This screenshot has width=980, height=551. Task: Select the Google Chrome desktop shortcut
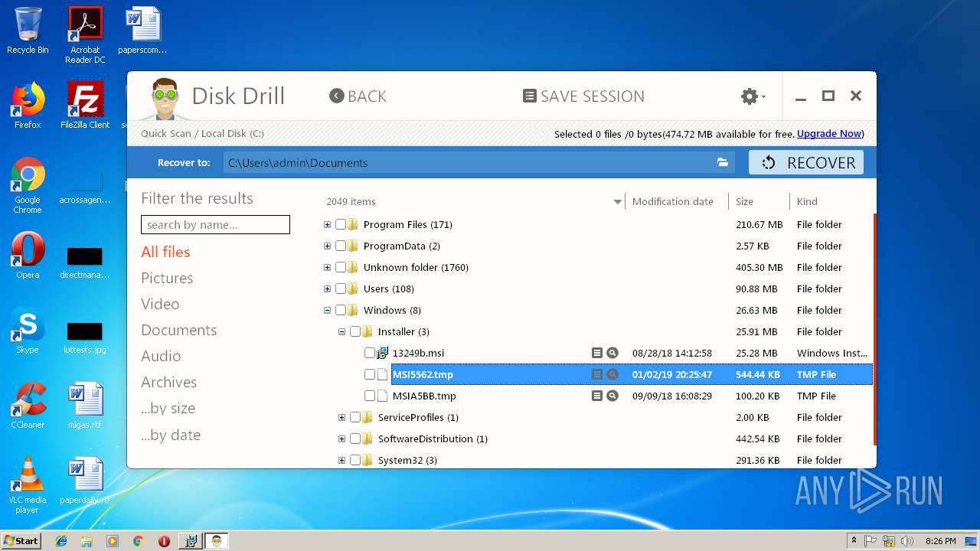point(28,185)
